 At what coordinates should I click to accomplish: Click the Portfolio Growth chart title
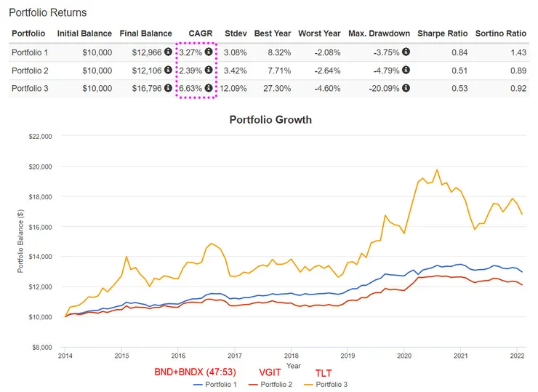pyautogui.click(x=270, y=119)
